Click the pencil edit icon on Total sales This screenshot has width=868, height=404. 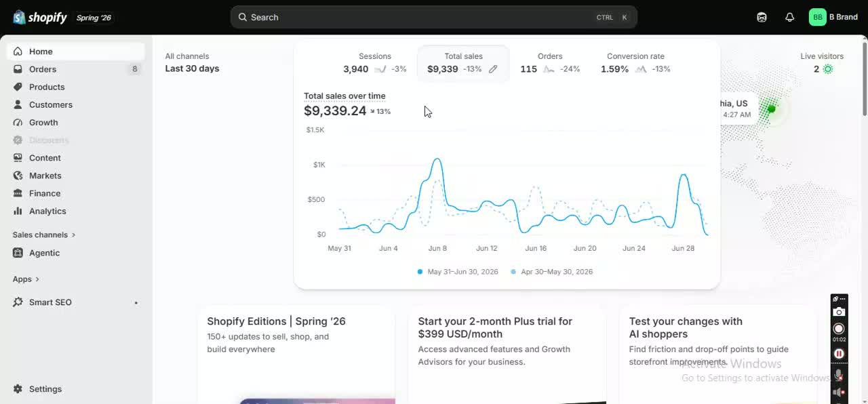coord(493,69)
